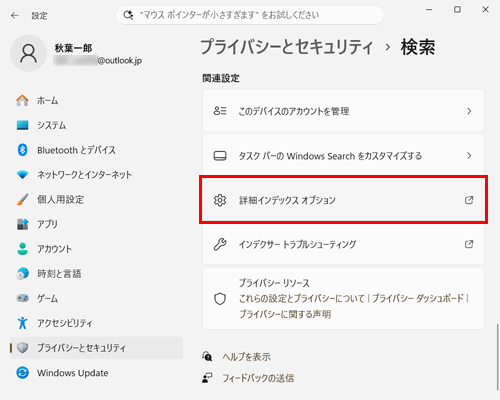The height and width of the screenshot is (400, 500).
Task: Click the user profile avatar picture
Action: coord(28,53)
